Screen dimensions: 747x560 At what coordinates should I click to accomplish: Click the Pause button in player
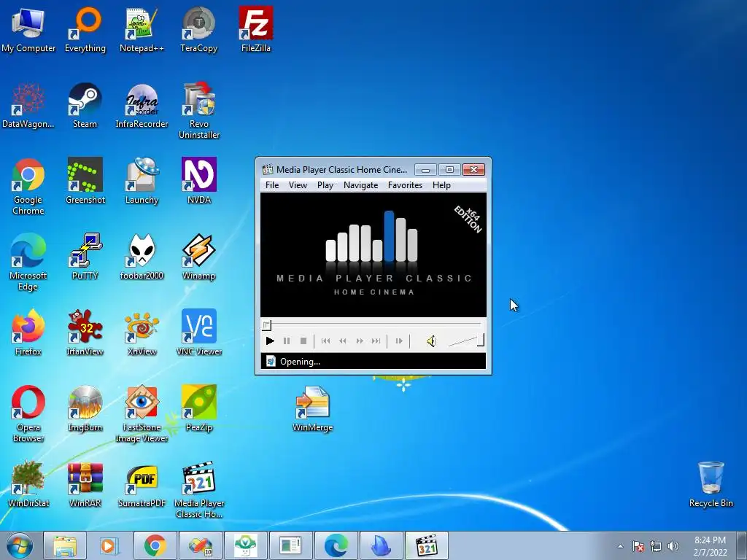click(286, 341)
